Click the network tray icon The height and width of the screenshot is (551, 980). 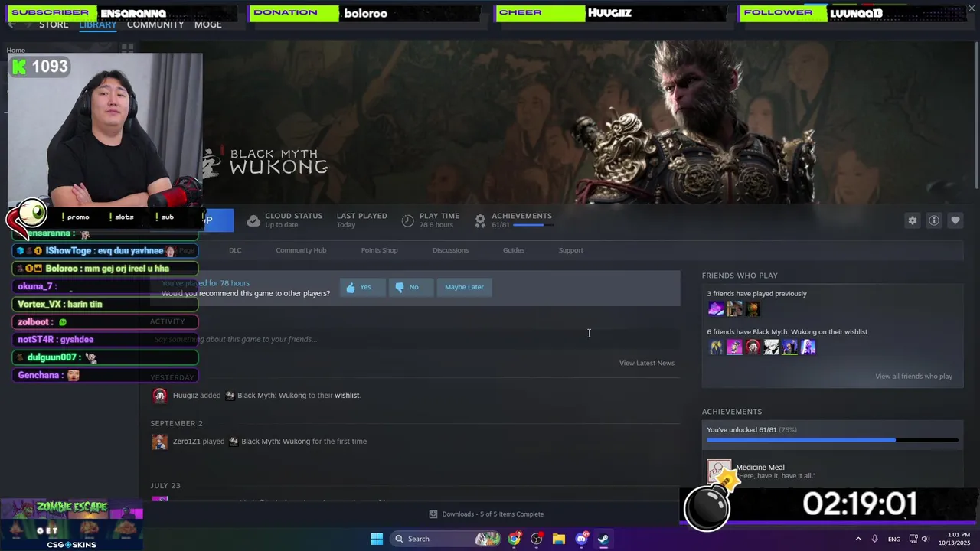tap(913, 539)
